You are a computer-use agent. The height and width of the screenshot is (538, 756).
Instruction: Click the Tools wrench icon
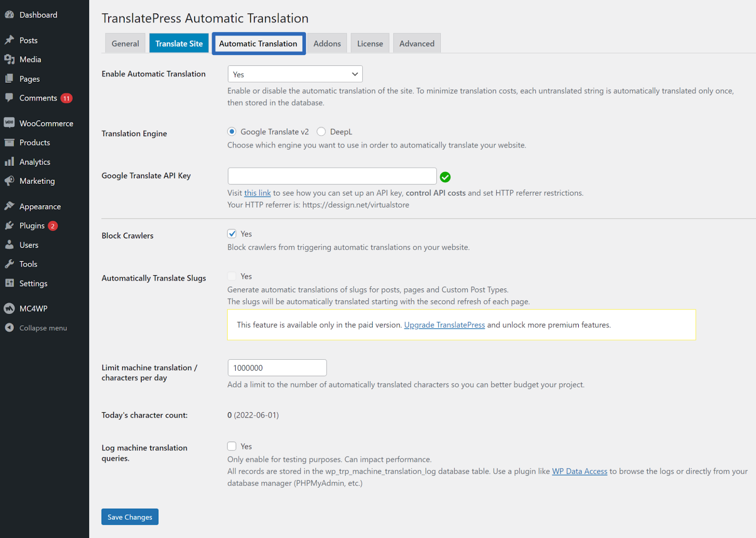click(x=9, y=264)
